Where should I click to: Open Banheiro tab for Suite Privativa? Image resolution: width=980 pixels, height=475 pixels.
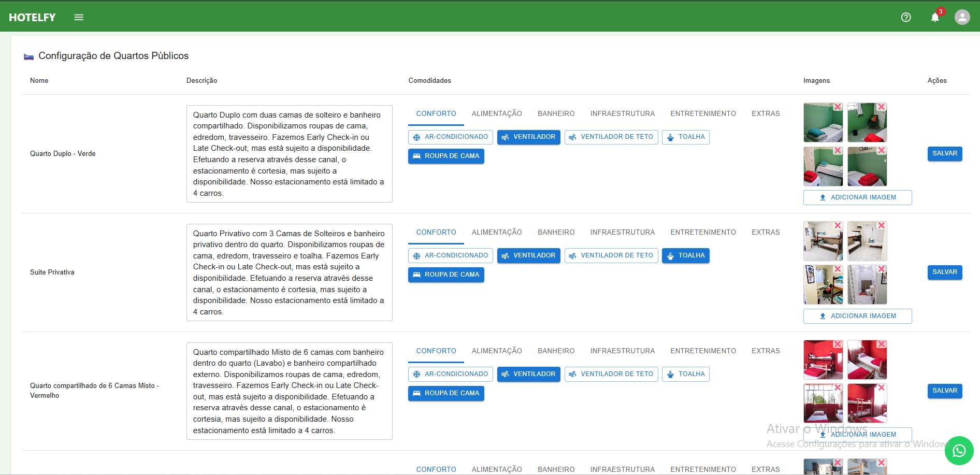click(x=556, y=233)
